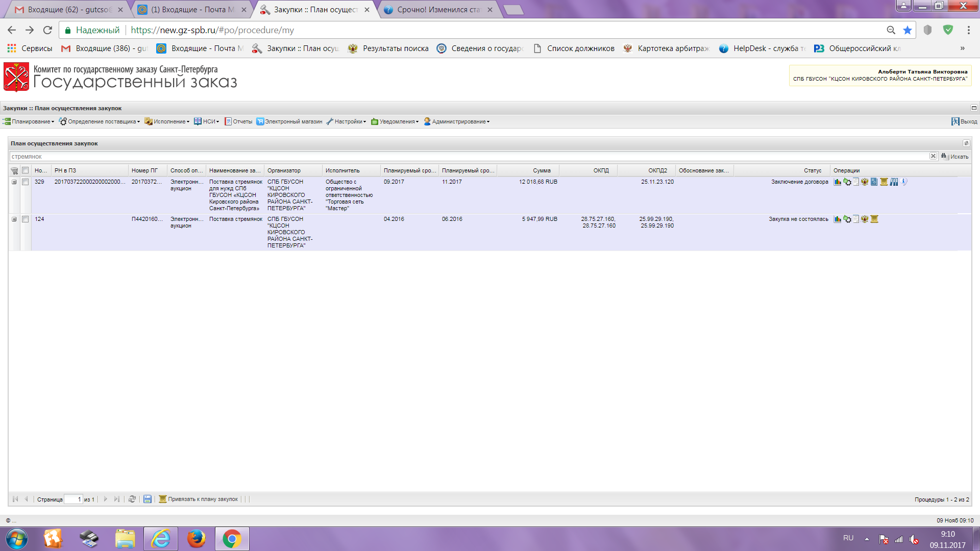This screenshot has height=551, width=980.
Task: Click scroll icon in row 124 operations
Action: pos(874,219)
